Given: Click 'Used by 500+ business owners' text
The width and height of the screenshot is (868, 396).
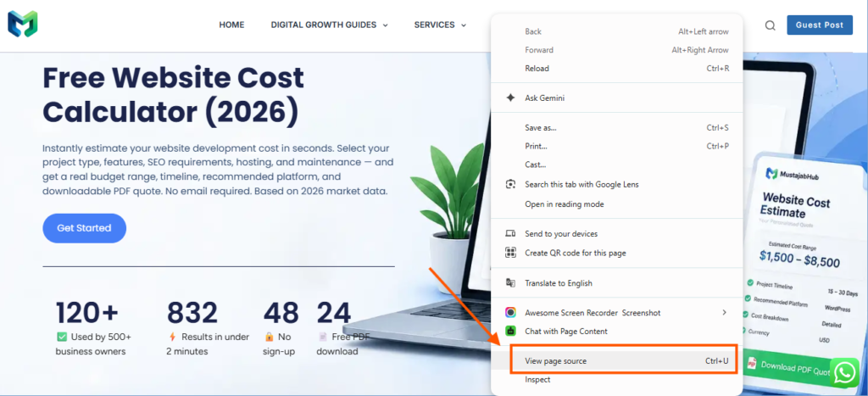Looking at the screenshot, I should point(93,344).
